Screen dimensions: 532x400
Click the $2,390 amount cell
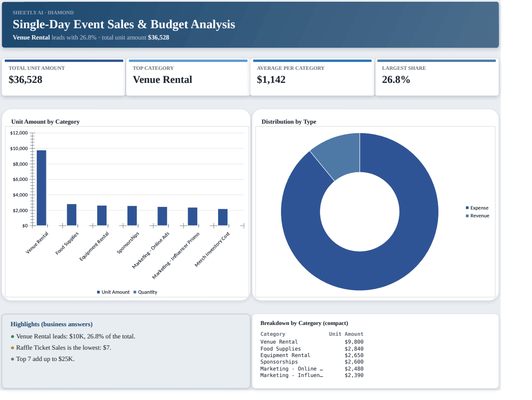[354, 375]
